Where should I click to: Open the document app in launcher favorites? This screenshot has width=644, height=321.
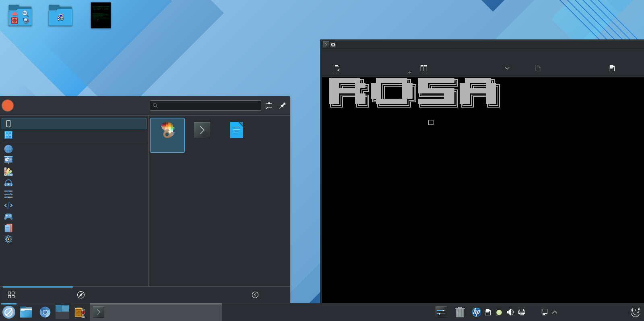click(237, 130)
